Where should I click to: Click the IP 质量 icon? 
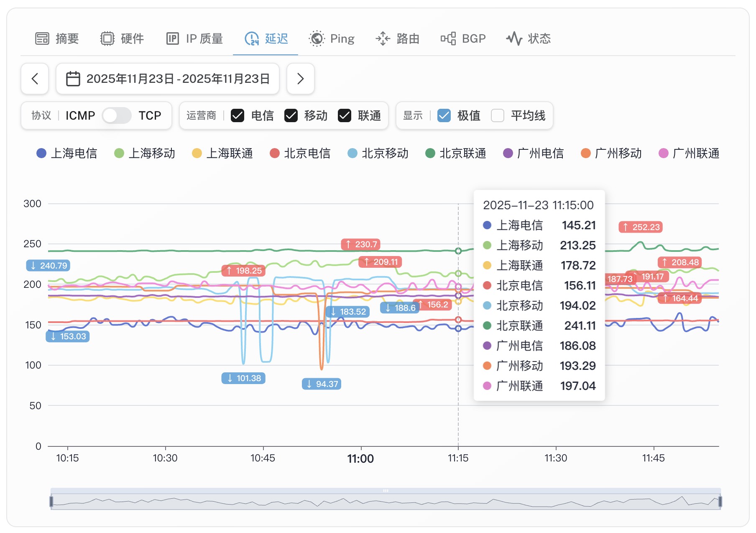pyautogui.click(x=172, y=38)
